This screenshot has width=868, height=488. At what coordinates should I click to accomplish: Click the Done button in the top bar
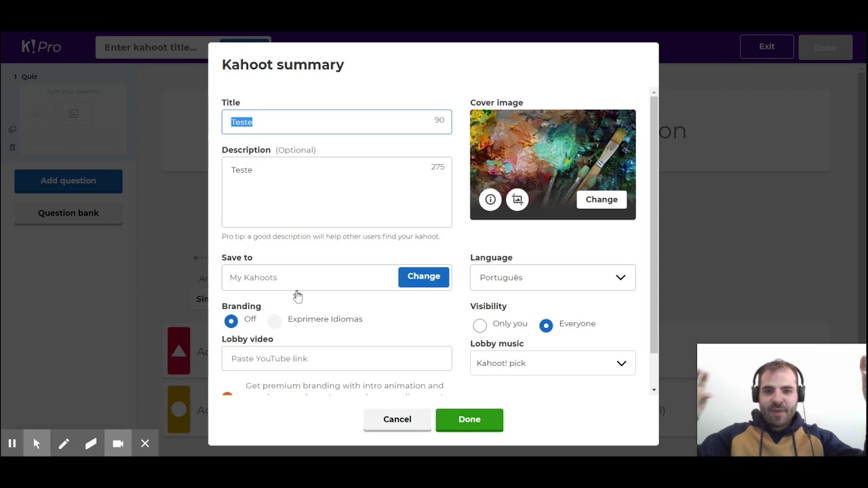(825, 47)
